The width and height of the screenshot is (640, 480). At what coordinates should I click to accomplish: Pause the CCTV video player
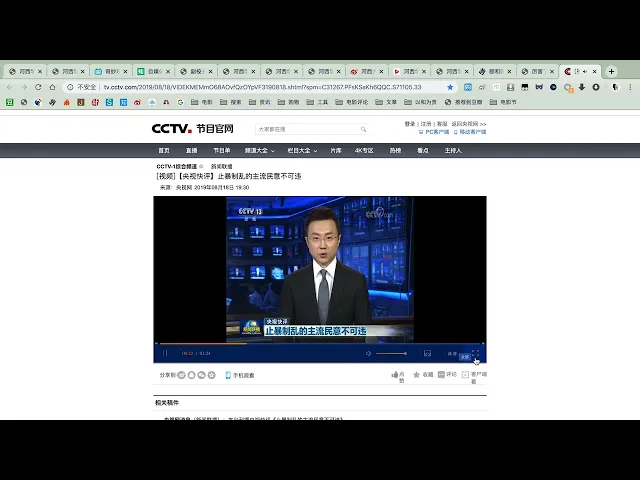click(x=165, y=353)
